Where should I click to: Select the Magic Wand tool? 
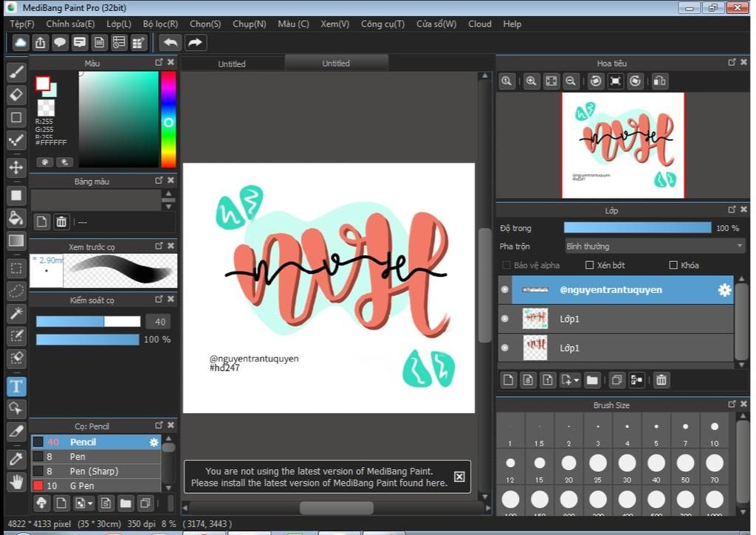[x=16, y=314]
